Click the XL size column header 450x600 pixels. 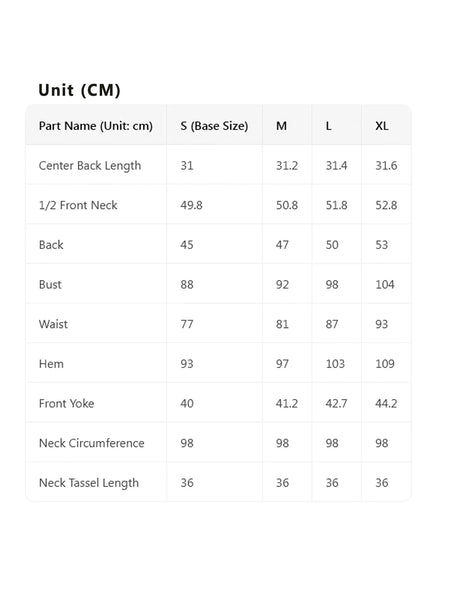coord(382,126)
